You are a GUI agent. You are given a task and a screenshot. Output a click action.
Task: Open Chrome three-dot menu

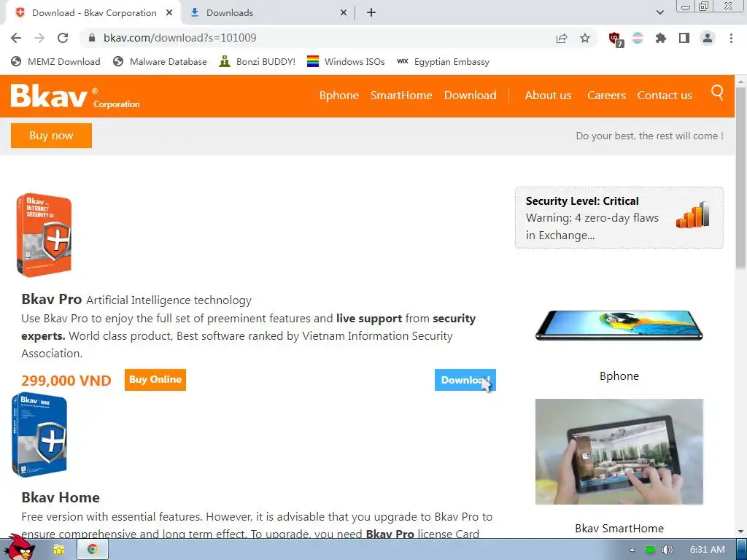click(731, 38)
